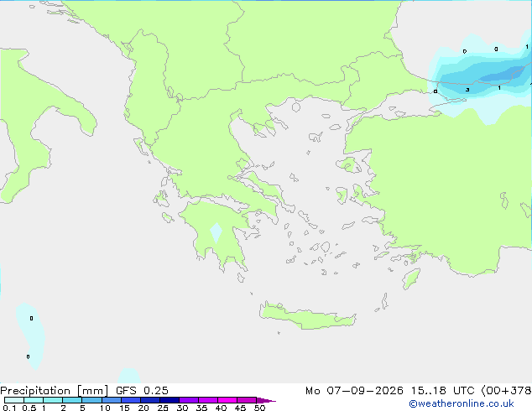Viewport: 532px width, 411px height.
Task: Click the 15–20 mm legend color cell
Action: click(131, 400)
